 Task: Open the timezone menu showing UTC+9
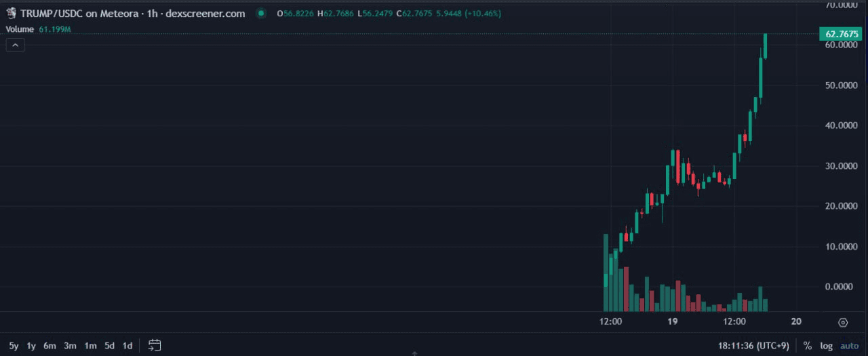(x=753, y=346)
